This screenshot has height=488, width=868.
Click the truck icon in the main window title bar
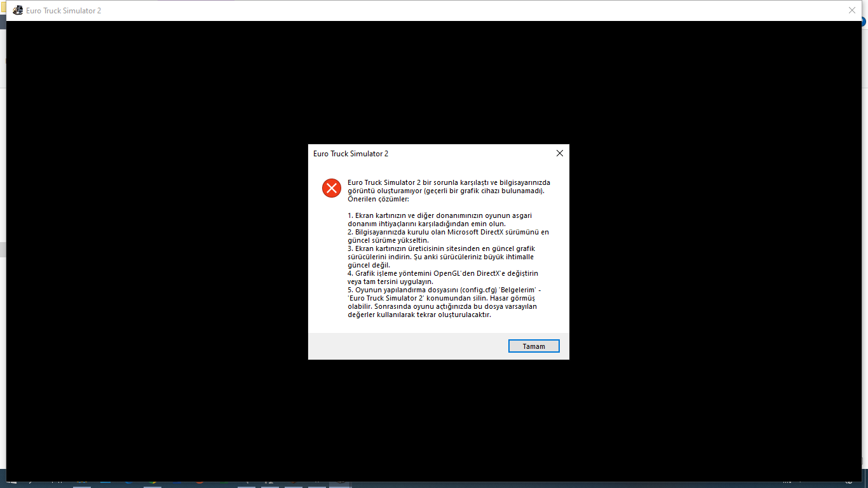click(x=18, y=10)
